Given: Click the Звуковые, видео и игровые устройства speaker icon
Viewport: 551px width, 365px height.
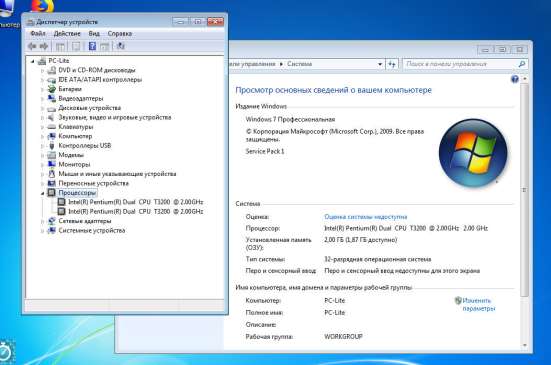Looking at the screenshot, I should pos(52,117).
